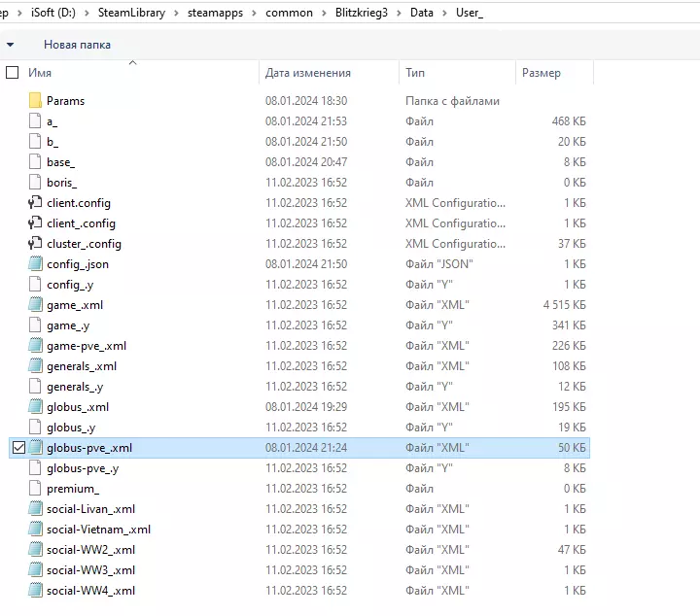Expand breadcrumb chevron after steamapps
This screenshot has width=700, height=616.
click(x=254, y=13)
